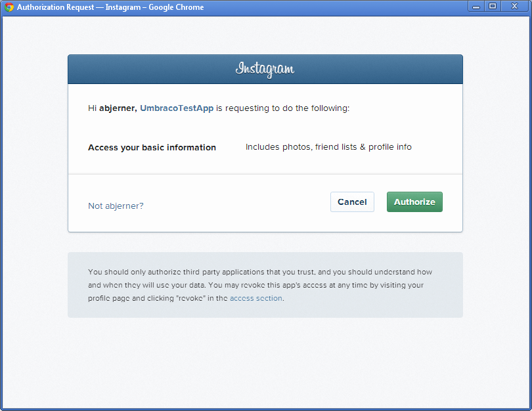
Task: Click the username 'abjerner' in greeting
Action: (x=118, y=108)
